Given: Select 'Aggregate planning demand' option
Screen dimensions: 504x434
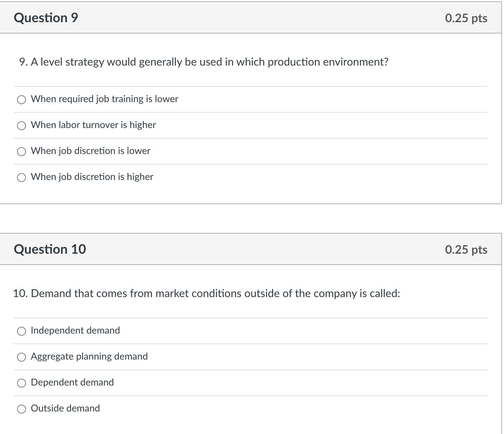Looking at the screenshot, I should point(22,357).
